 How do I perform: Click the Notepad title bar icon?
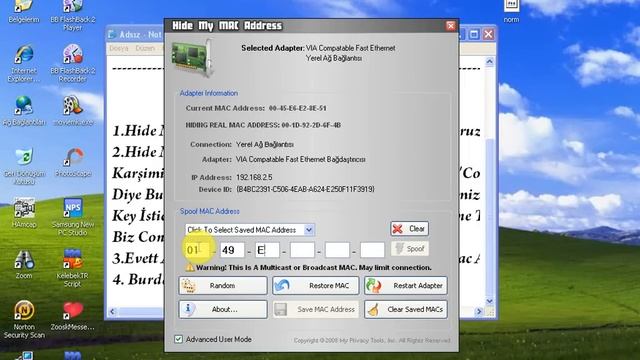coord(112,34)
